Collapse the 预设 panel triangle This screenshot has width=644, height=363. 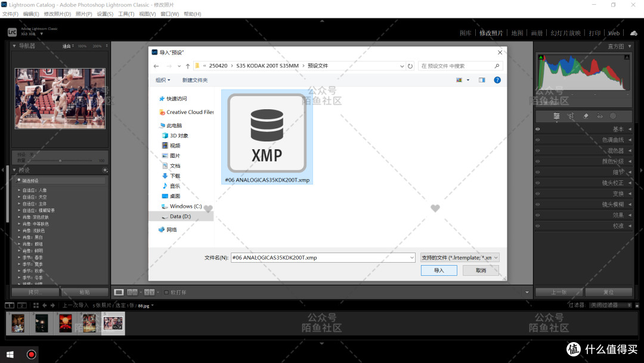point(14,170)
